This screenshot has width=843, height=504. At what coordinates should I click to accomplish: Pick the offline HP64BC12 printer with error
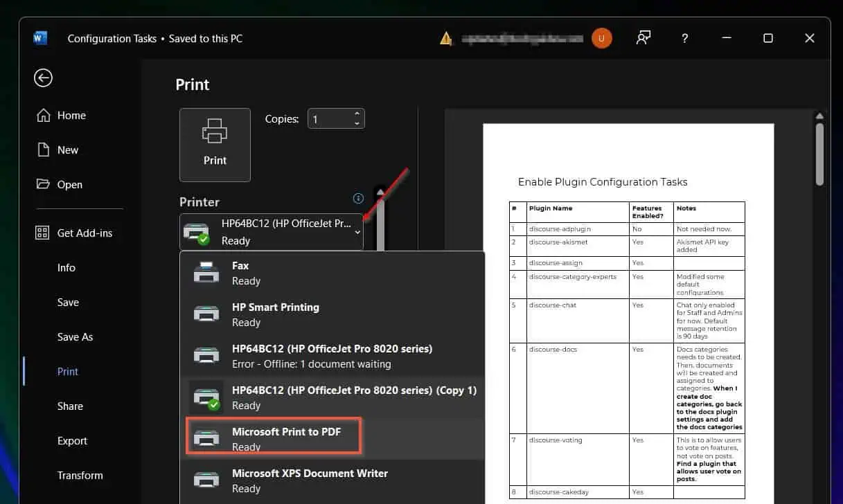[x=332, y=356]
